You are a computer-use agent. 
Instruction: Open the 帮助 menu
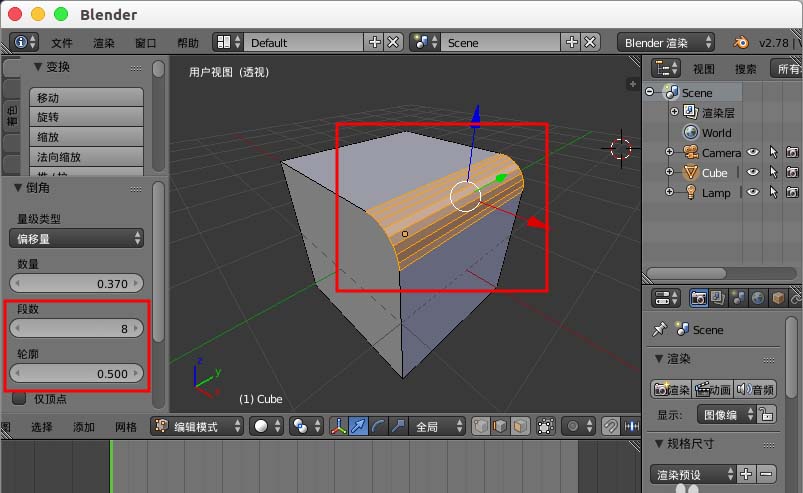(x=187, y=43)
